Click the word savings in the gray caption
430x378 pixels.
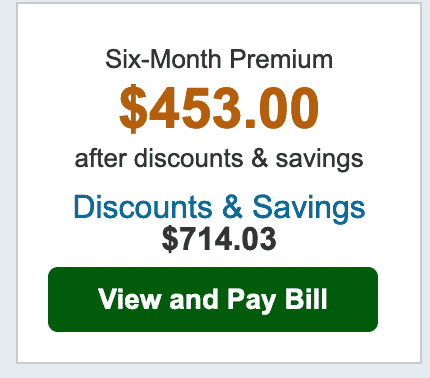click(x=319, y=160)
